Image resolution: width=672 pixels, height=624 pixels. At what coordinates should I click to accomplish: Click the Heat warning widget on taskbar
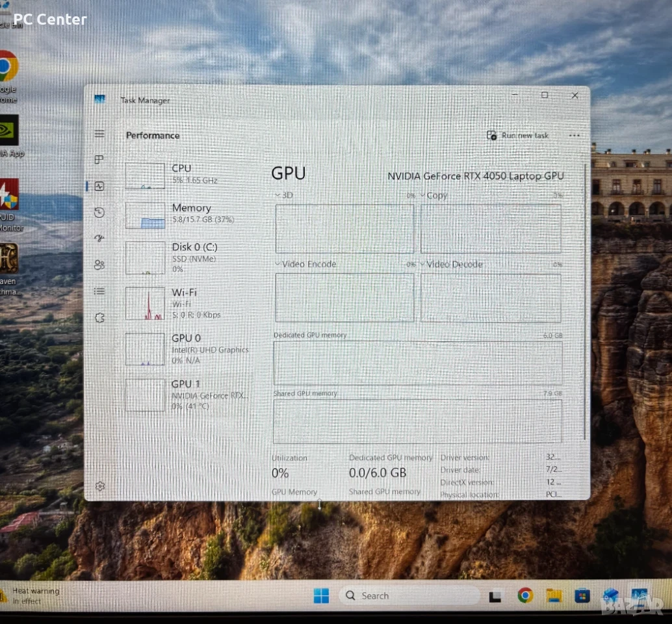click(31, 595)
